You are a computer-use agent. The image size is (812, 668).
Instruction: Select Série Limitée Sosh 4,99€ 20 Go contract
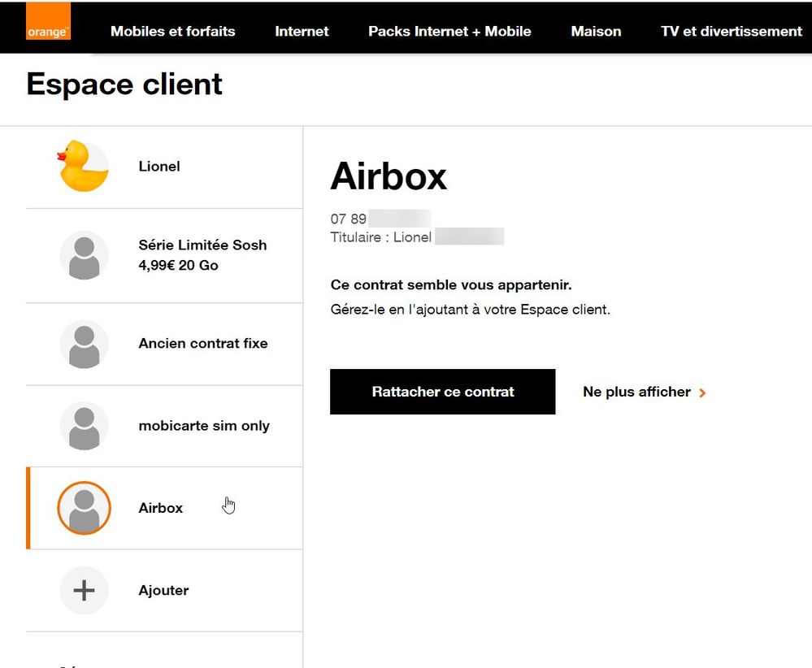[x=202, y=255]
